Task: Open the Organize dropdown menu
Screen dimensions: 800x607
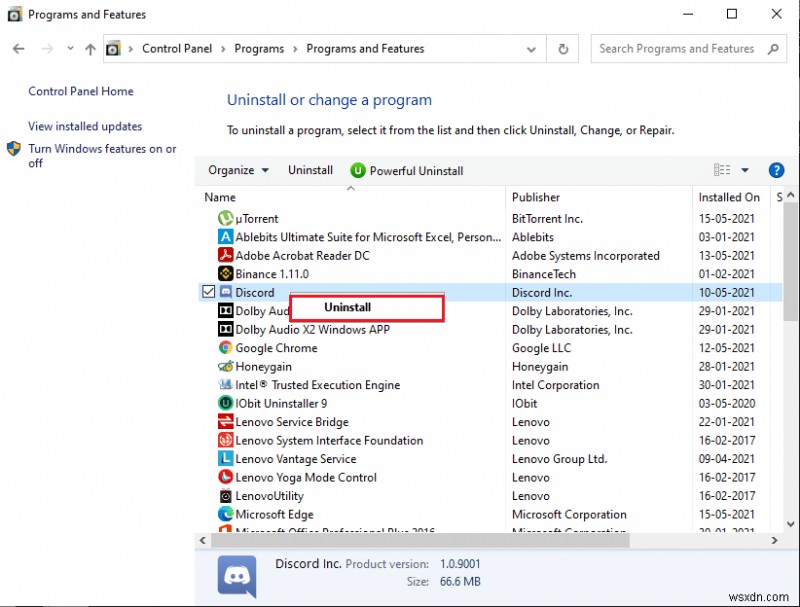Action: pos(238,170)
